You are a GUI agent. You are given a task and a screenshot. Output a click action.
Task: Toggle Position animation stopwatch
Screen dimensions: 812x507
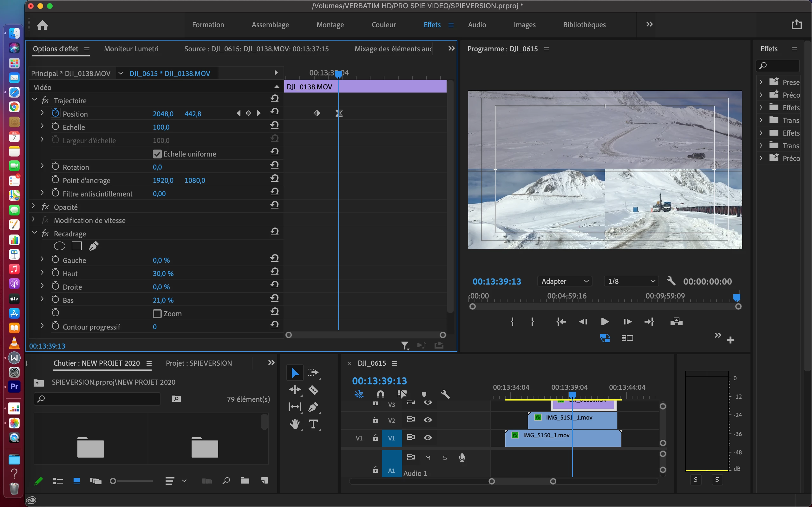pos(56,113)
